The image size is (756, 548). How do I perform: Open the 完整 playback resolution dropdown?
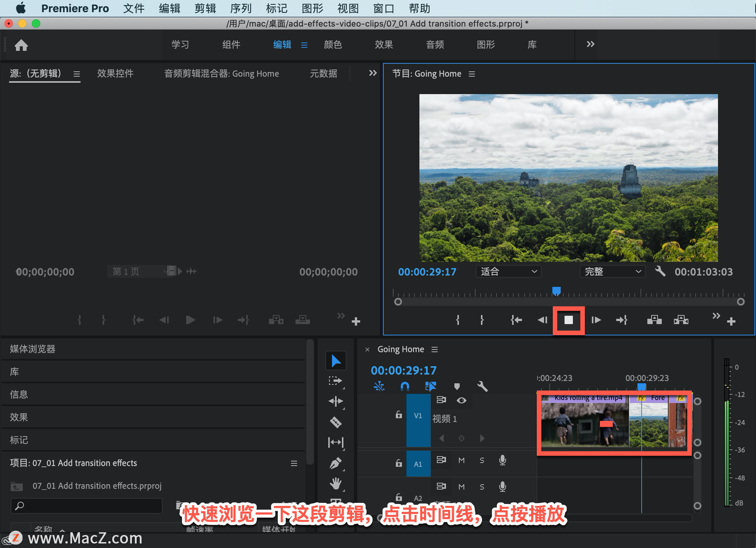[612, 271]
